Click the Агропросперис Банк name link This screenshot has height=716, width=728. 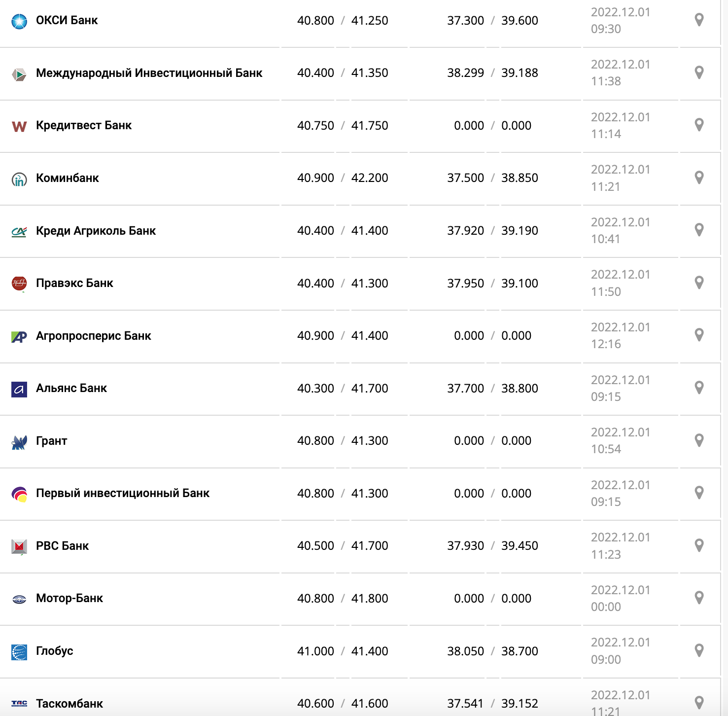94,336
